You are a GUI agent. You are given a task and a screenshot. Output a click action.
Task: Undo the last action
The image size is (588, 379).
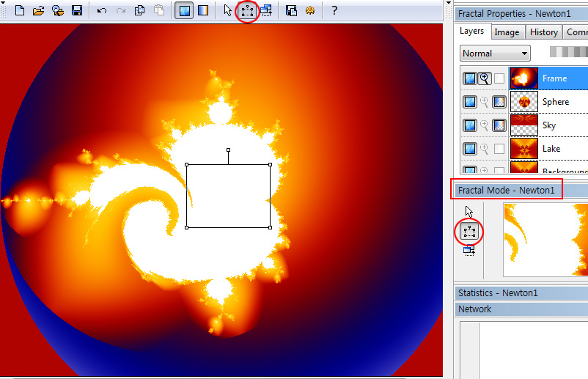coord(102,10)
